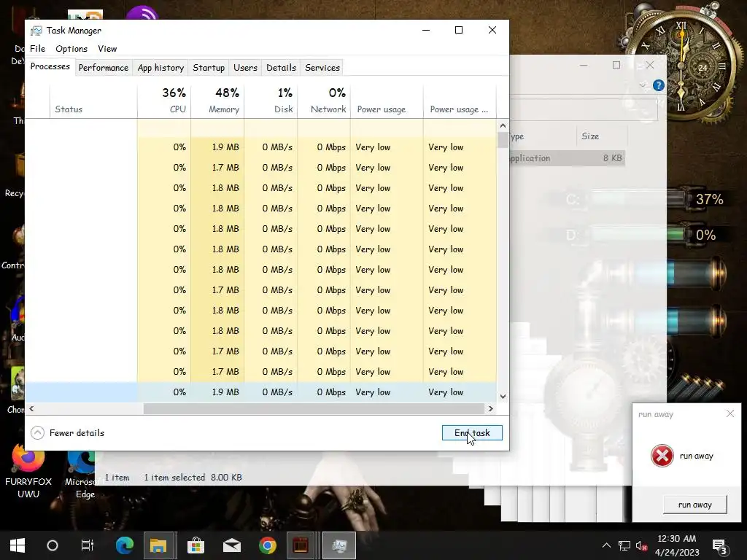Open the network tray icon
Viewport: 747px width, 560px height.
coord(624,545)
